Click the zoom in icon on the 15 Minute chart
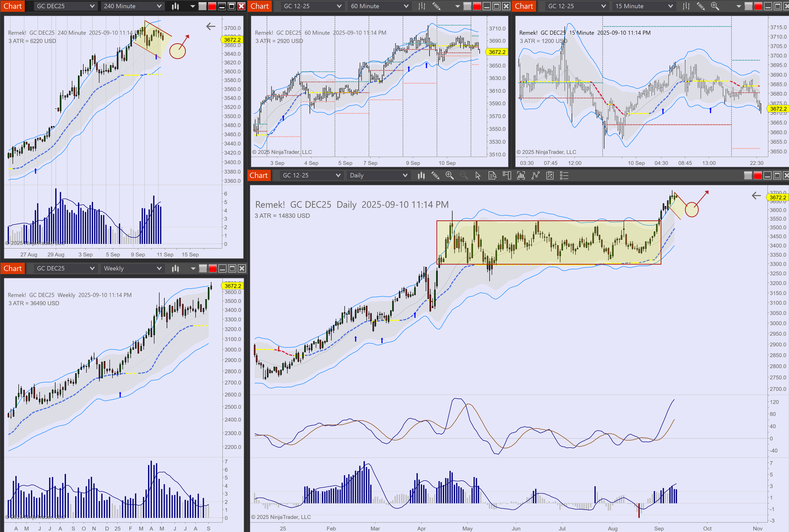Screen dimensions: 789x532 point(715,6)
